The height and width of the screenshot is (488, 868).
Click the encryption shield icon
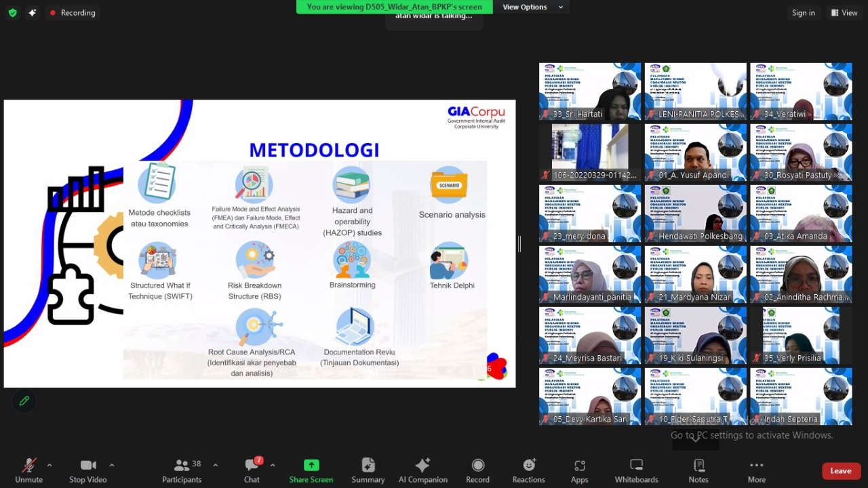point(12,13)
